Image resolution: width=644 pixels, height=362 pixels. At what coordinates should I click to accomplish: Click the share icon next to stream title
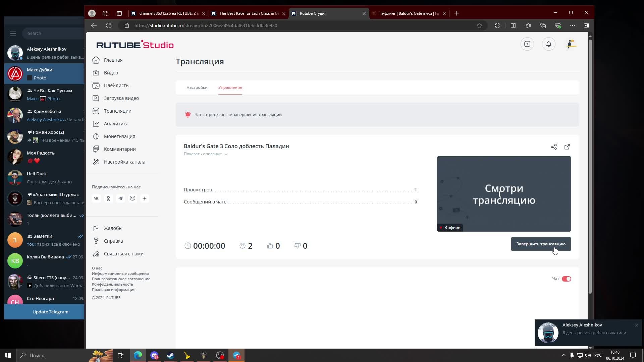[553, 147]
